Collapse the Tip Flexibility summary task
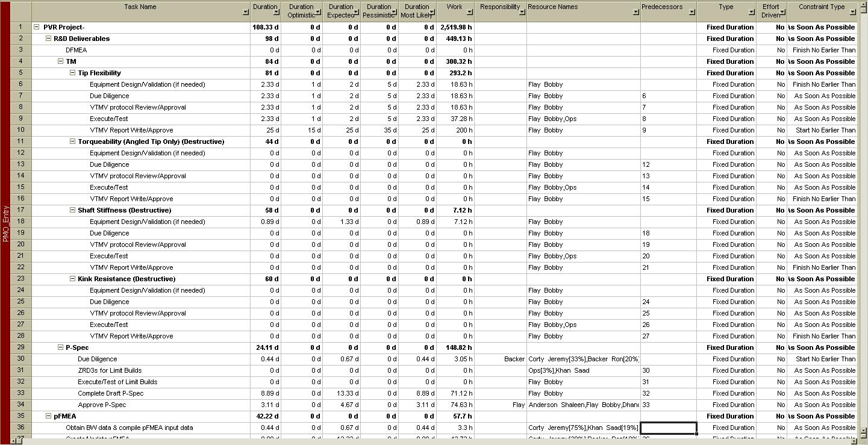Image resolution: width=868 pixels, height=445 pixels. pos(73,73)
